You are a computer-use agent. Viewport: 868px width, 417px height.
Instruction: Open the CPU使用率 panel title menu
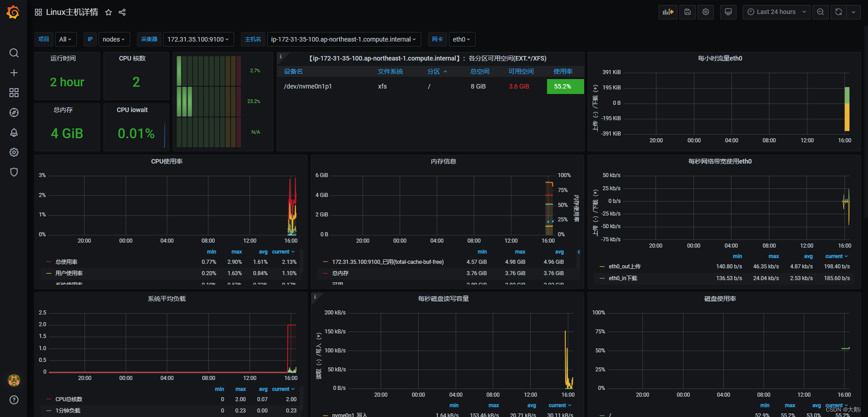click(x=167, y=161)
